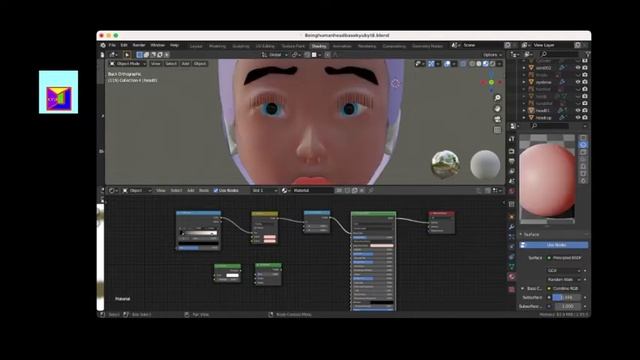This screenshot has width=640, height=360.
Task: Switch perspective/orthographic using grid gizmo icon
Action: point(497,130)
